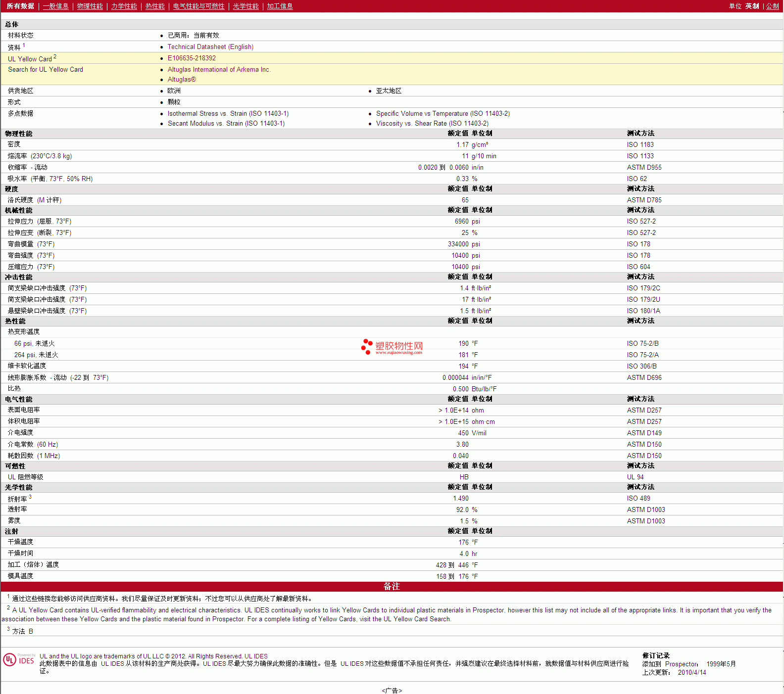Click the 备注 section header
This screenshot has height=694, width=784.
coord(392,586)
